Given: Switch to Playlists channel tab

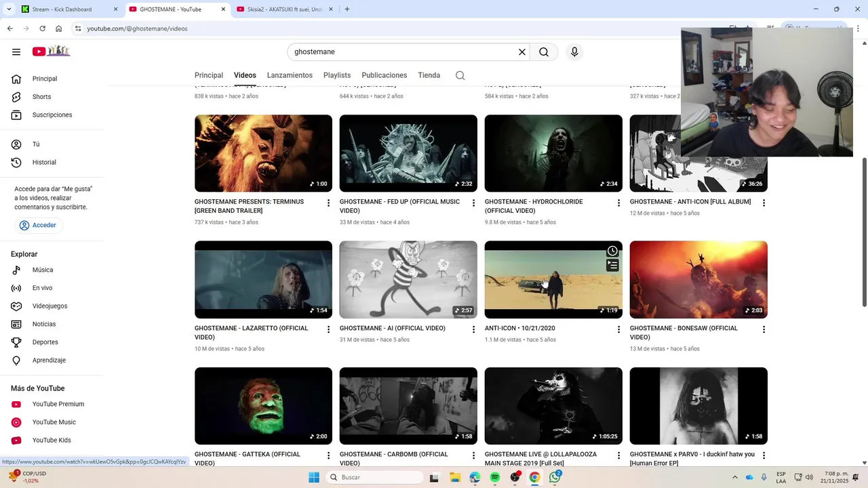Looking at the screenshot, I should click(x=337, y=75).
